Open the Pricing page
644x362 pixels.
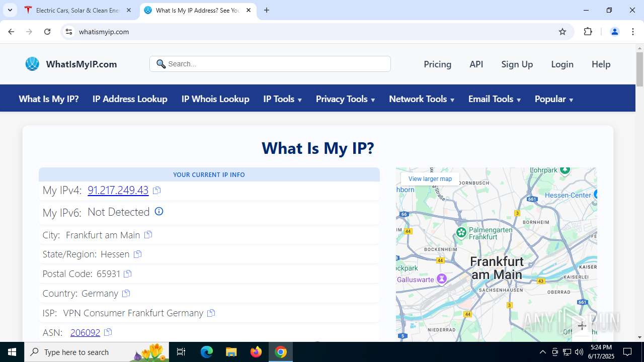pyautogui.click(x=437, y=64)
